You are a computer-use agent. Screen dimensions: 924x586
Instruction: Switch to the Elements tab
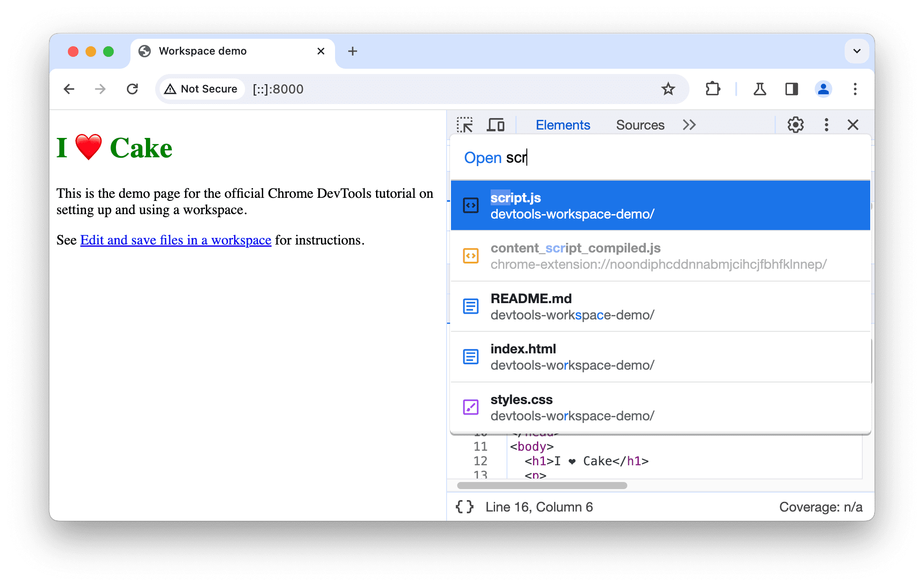563,125
